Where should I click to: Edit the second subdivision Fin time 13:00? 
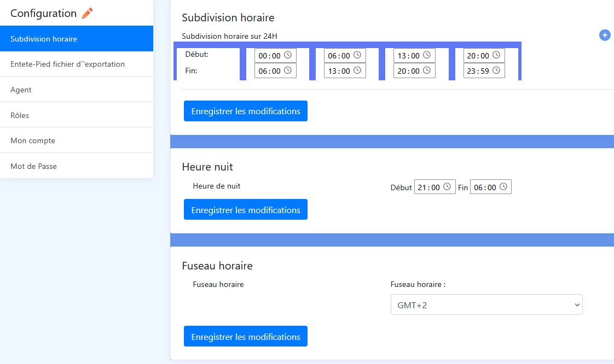click(345, 71)
